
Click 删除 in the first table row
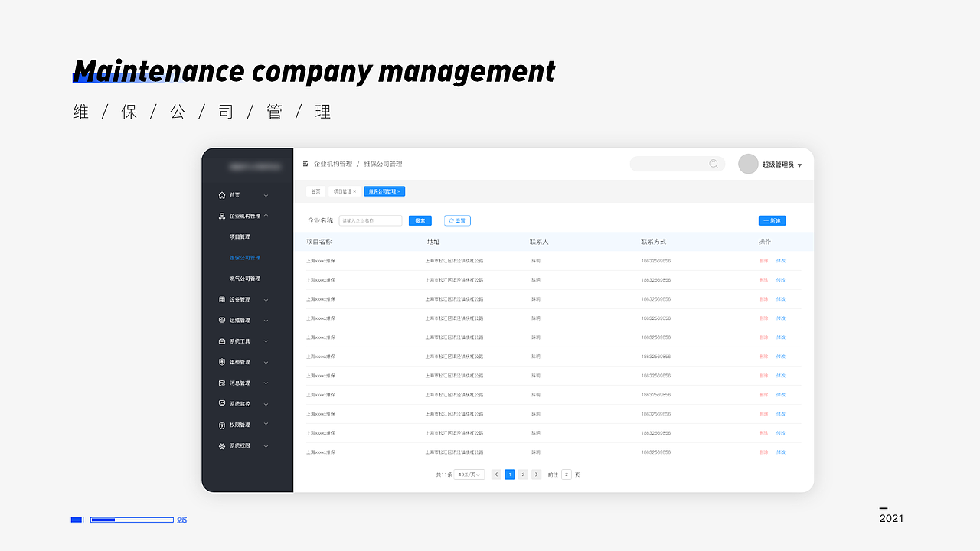[763, 261]
